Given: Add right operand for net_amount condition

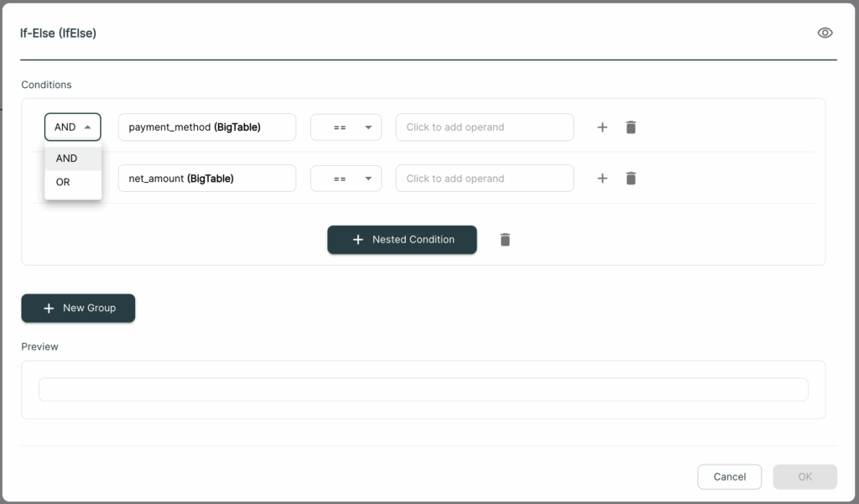Looking at the screenshot, I should click(485, 178).
